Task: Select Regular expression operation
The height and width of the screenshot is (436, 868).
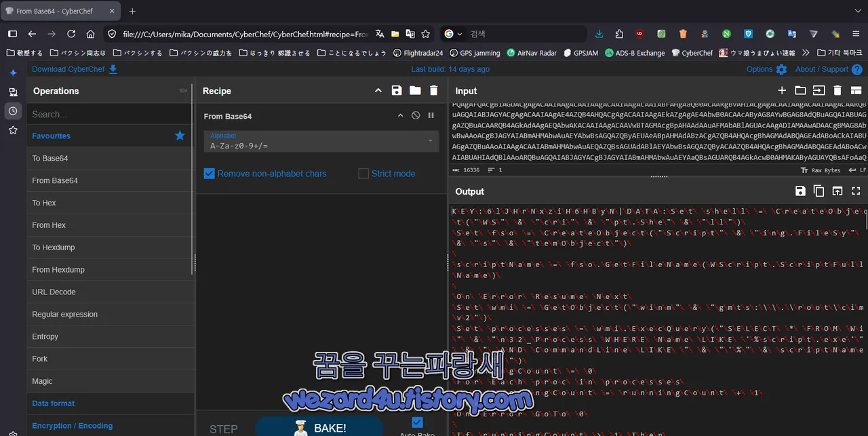Action: [x=109, y=314]
